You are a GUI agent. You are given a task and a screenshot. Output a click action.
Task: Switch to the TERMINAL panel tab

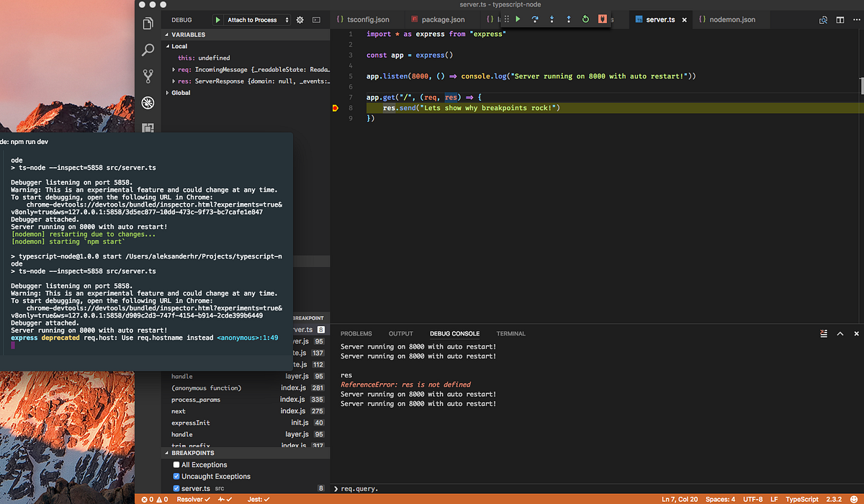coord(510,333)
